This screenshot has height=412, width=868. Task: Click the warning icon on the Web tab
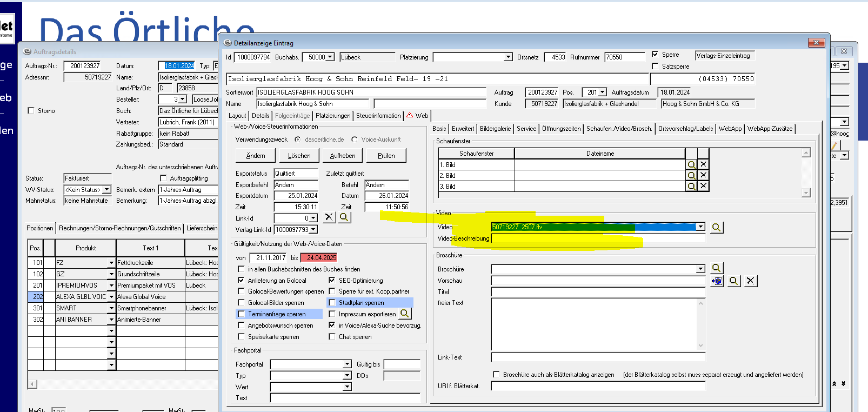pos(410,115)
